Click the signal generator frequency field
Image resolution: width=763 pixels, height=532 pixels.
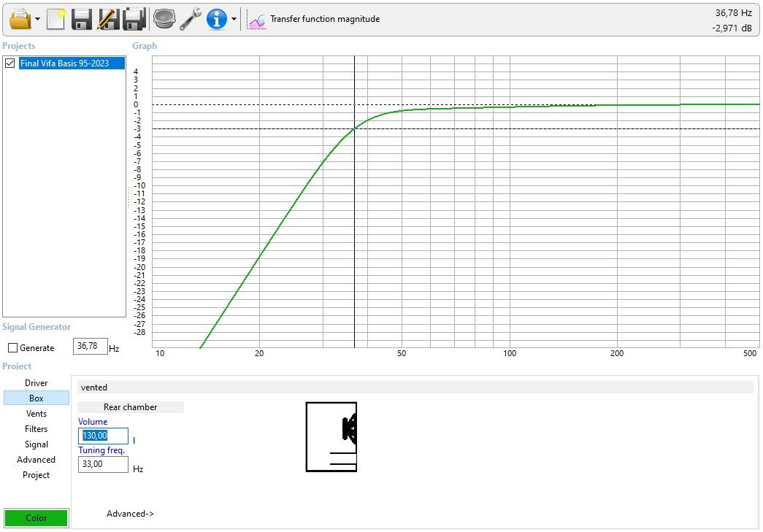[90, 346]
